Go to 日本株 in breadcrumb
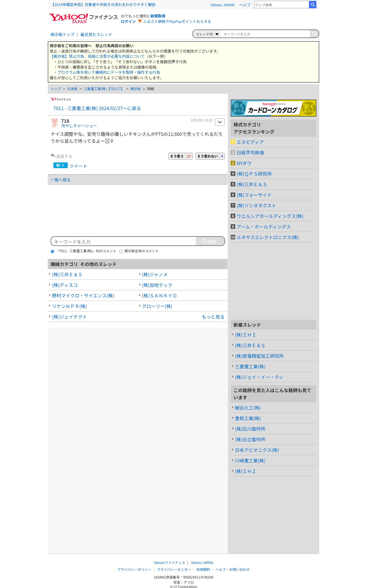This screenshot has width=367, height=588. (72, 89)
